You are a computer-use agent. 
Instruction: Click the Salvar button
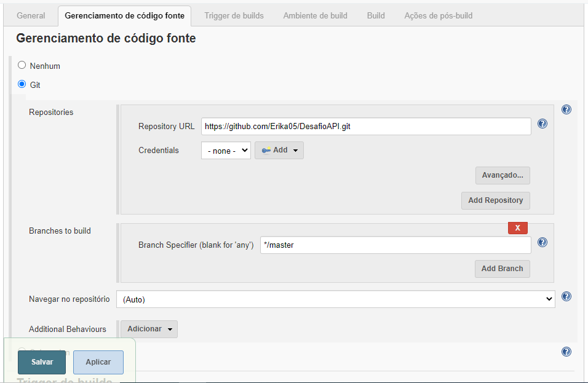[42, 362]
